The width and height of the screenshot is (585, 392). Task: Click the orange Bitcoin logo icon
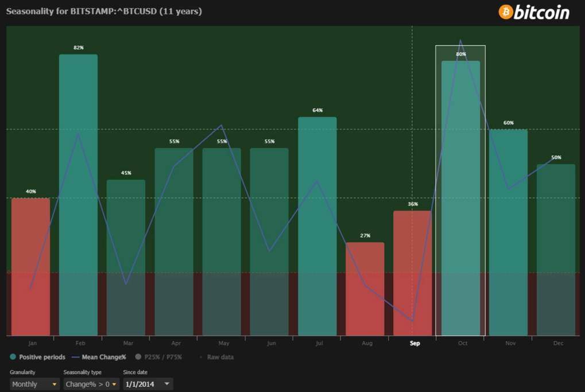pos(506,12)
